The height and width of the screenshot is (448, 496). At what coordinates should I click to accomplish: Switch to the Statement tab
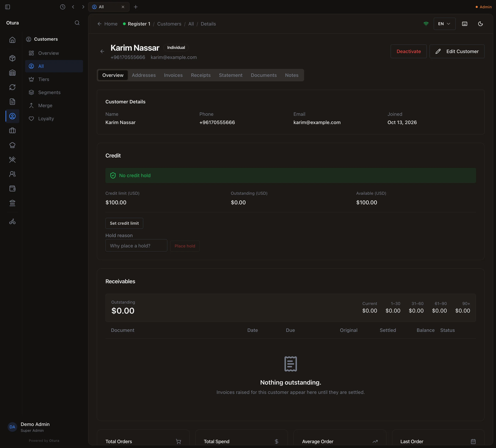click(x=231, y=75)
